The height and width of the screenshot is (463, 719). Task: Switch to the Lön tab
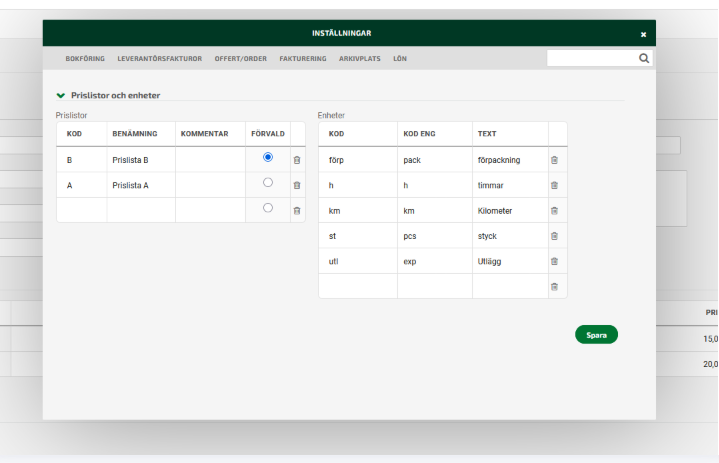(400, 59)
